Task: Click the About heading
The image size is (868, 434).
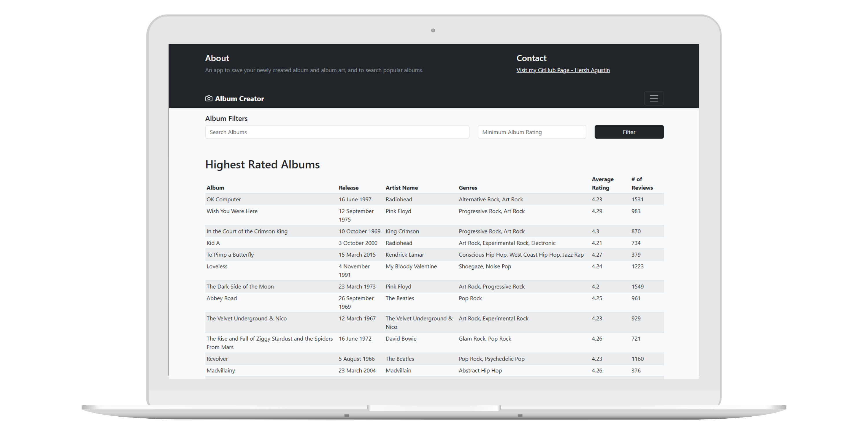Action: (x=217, y=58)
